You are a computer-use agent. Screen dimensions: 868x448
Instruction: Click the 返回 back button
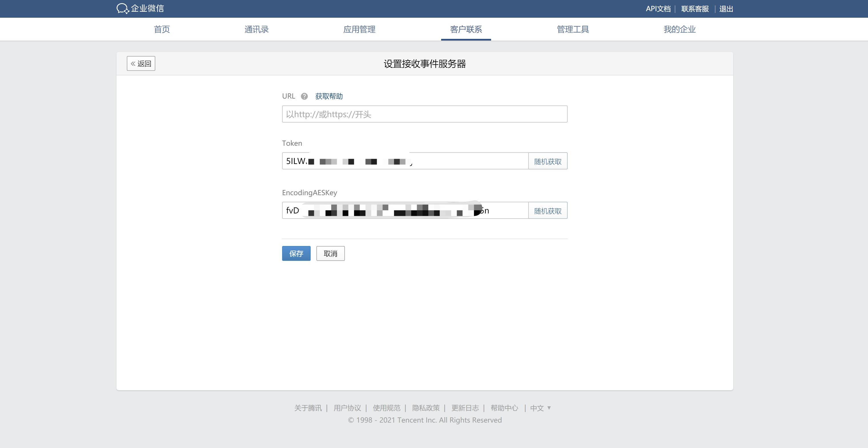coord(141,63)
